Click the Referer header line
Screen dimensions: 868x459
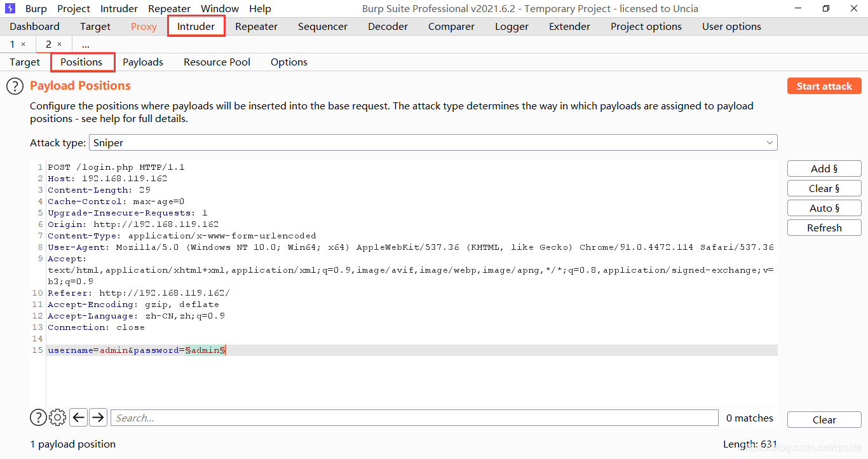click(x=139, y=293)
